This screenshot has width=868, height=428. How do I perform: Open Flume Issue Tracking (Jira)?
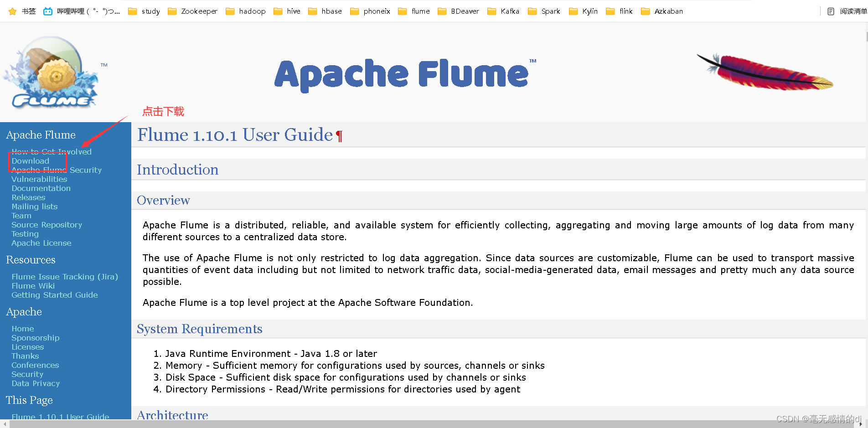[x=65, y=277]
